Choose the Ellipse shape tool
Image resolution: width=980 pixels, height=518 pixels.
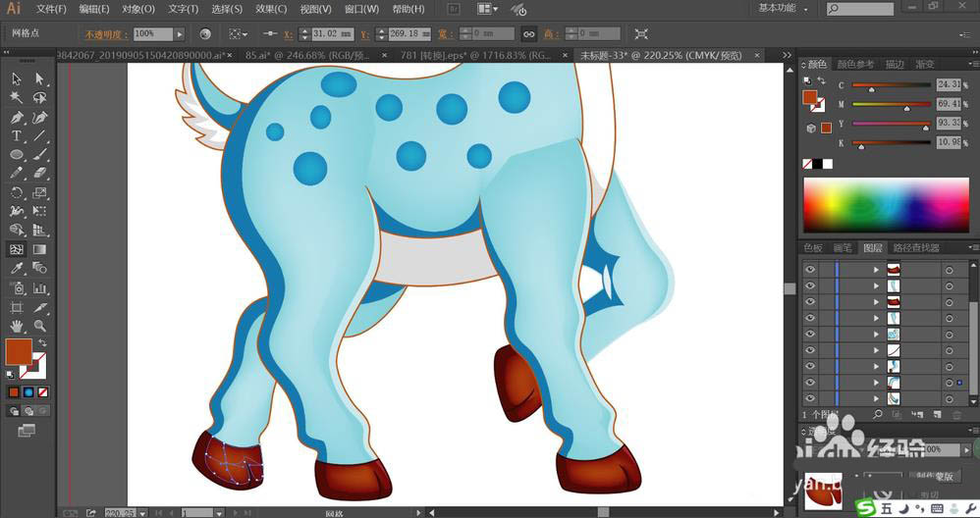17,154
